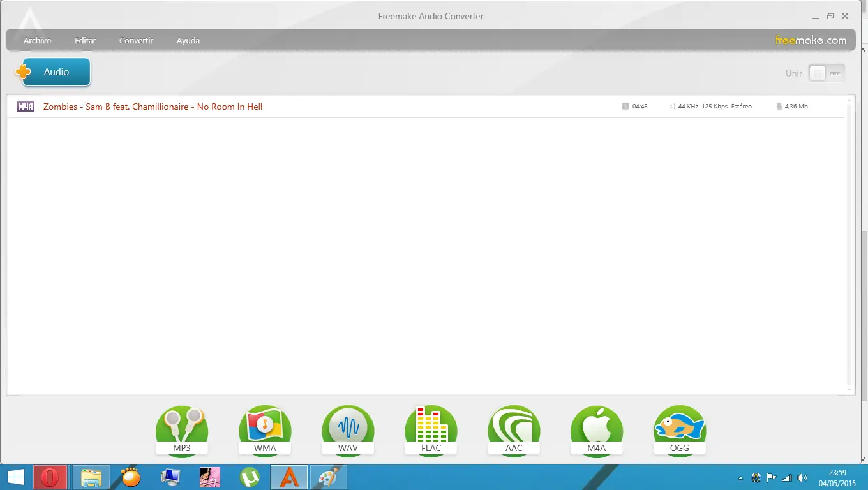
Task: Convert to OGG format
Action: 680,431
